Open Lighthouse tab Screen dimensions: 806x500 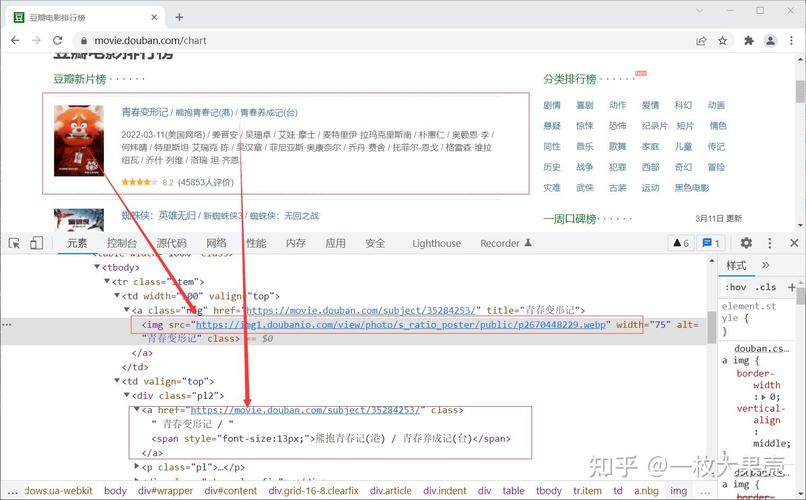(436, 244)
